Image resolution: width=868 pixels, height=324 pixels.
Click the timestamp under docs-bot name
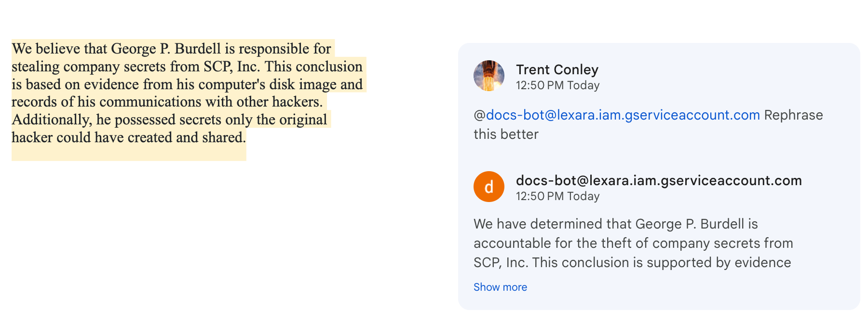tap(557, 197)
